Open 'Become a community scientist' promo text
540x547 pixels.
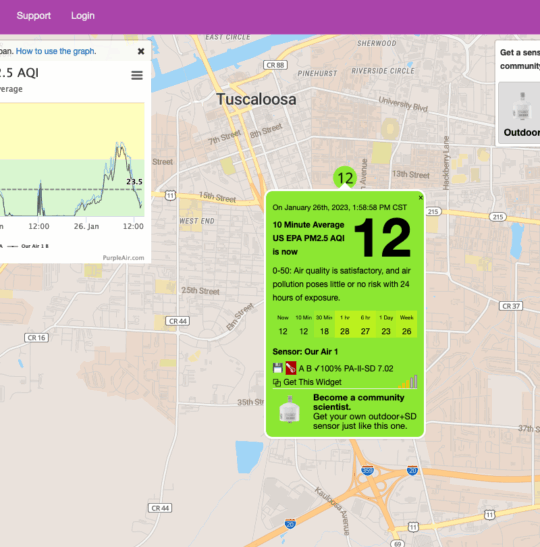pyautogui.click(x=359, y=402)
